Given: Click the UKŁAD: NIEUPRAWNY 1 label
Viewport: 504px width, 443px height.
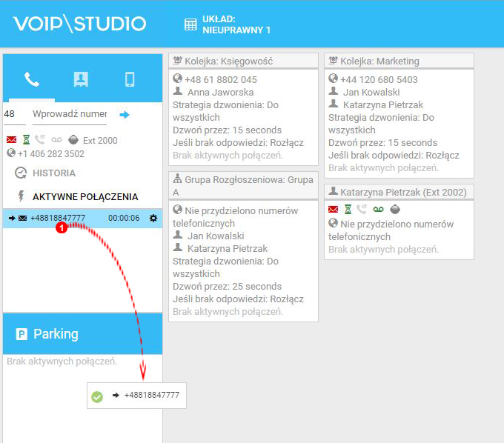Looking at the screenshot, I should pos(236,24).
